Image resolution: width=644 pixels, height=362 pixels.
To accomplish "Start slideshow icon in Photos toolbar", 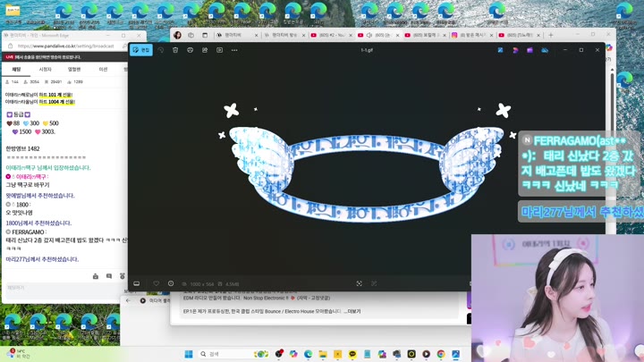I will point(219,50).
